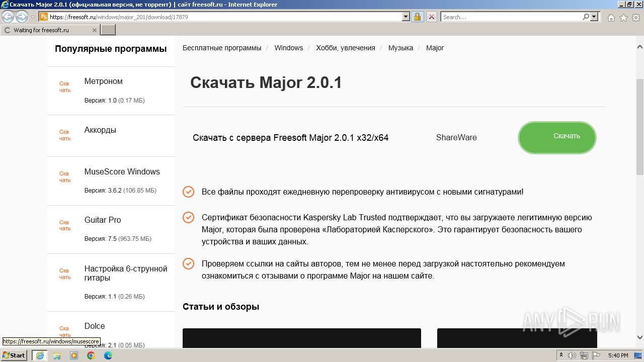
Task: Open the security lock report icon
Action: click(x=417, y=17)
